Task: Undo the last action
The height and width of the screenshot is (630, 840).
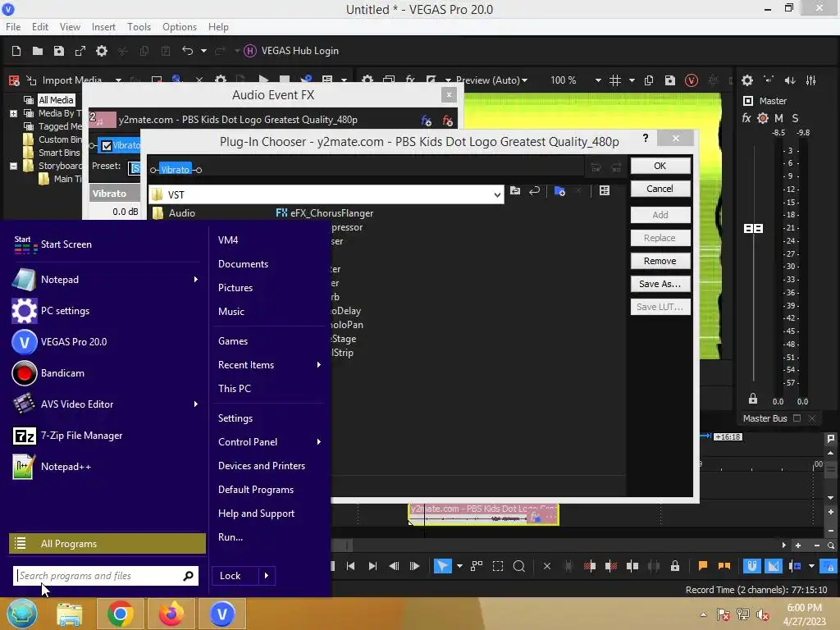Action: 188,51
